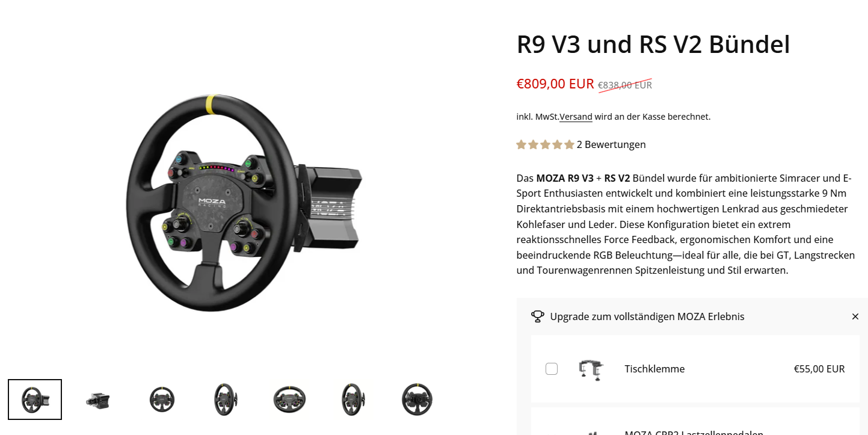Click the R9 V3 und RS V2 Bündel title
868x435 pixels.
click(653, 45)
